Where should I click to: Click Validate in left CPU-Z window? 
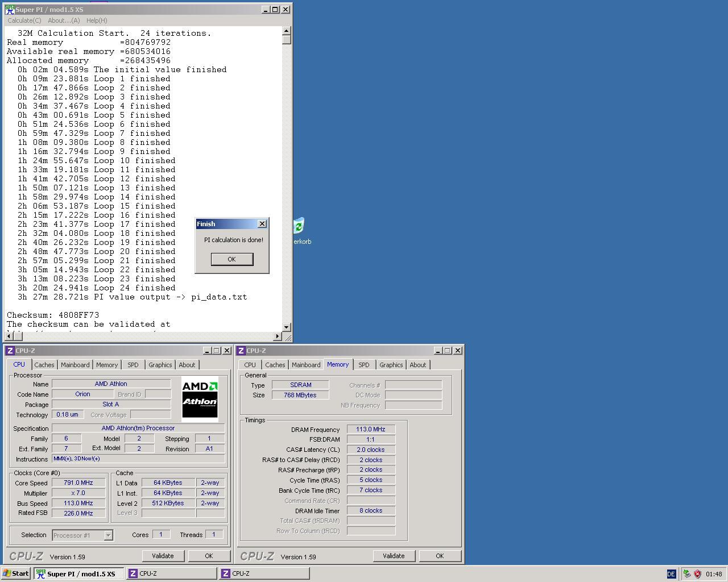(x=163, y=556)
